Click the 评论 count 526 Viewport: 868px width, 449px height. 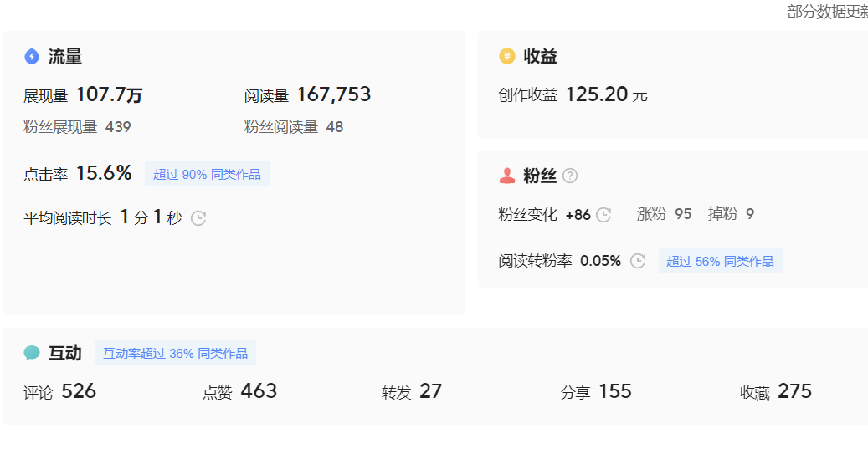click(x=79, y=391)
